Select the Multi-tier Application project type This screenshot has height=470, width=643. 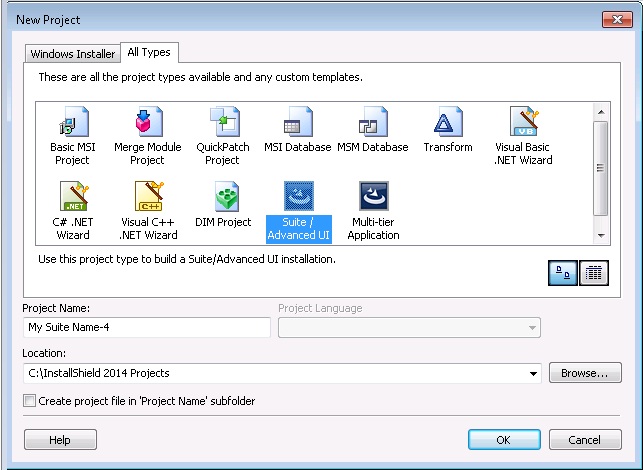373,198
